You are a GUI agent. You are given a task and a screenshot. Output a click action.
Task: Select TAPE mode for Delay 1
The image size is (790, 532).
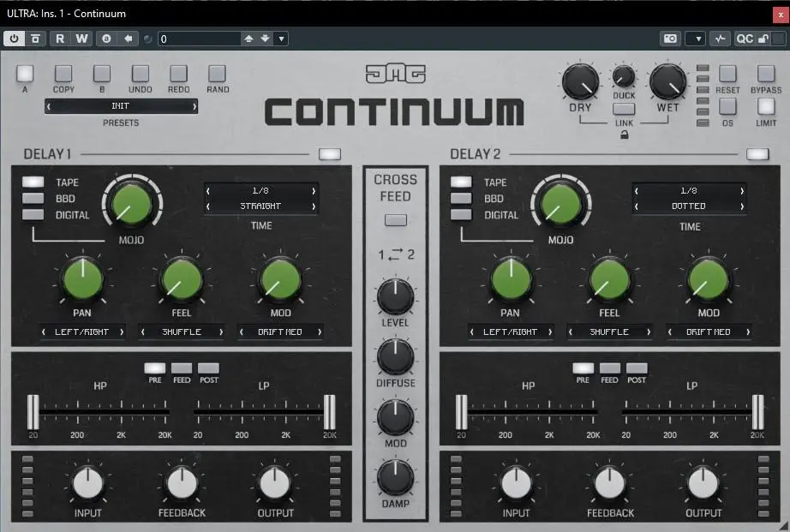[33, 182]
